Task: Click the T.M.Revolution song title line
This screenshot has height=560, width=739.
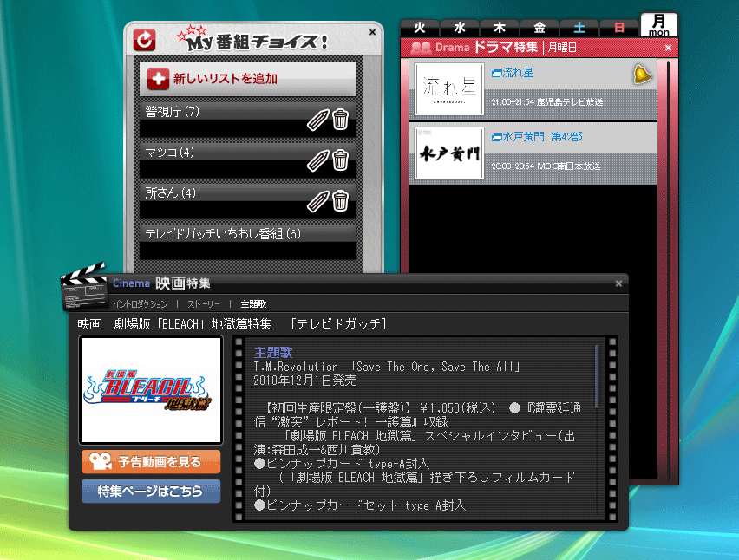Action: click(387, 367)
